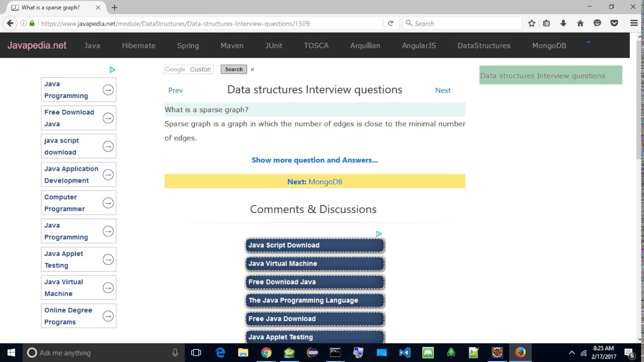Open the 'Online Degree Programs' sidebar ad
The height and width of the screenshot is (362, 644).
coord(78,316)
